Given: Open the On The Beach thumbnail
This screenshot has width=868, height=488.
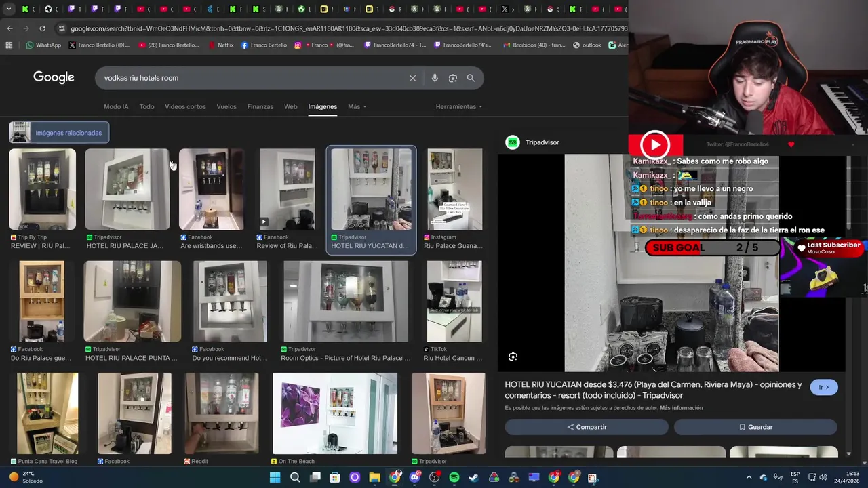Looking at the screenshot, I should [335, 413].
